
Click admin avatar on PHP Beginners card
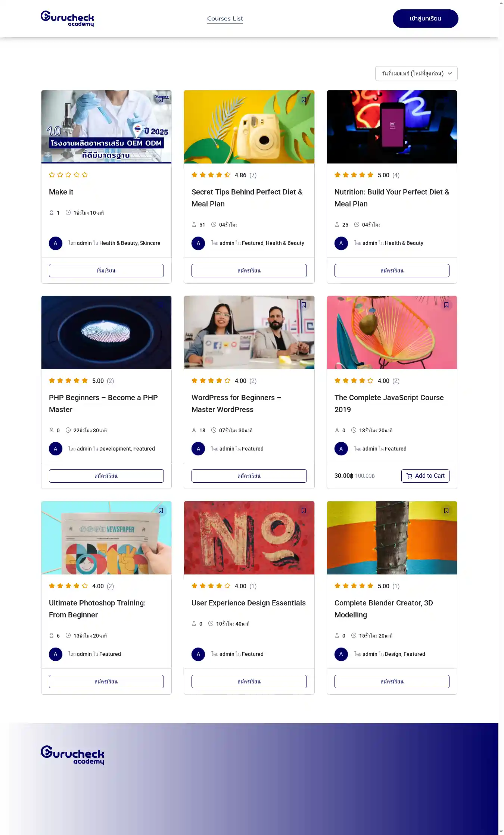point(56,449)
